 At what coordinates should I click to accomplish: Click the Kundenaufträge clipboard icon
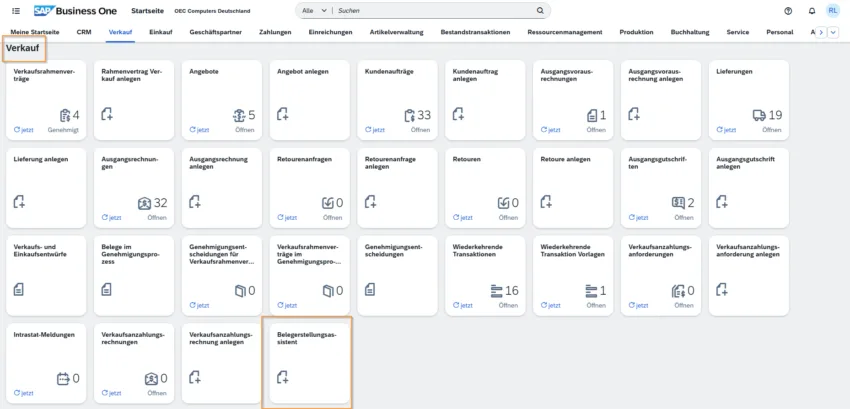[409, 115]
